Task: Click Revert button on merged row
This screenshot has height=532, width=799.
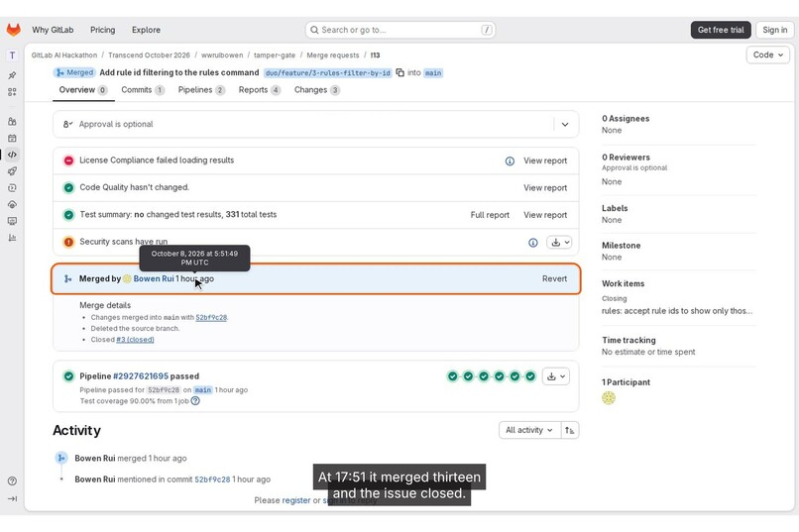Action: pyautogui.click(x=554, y=279)
